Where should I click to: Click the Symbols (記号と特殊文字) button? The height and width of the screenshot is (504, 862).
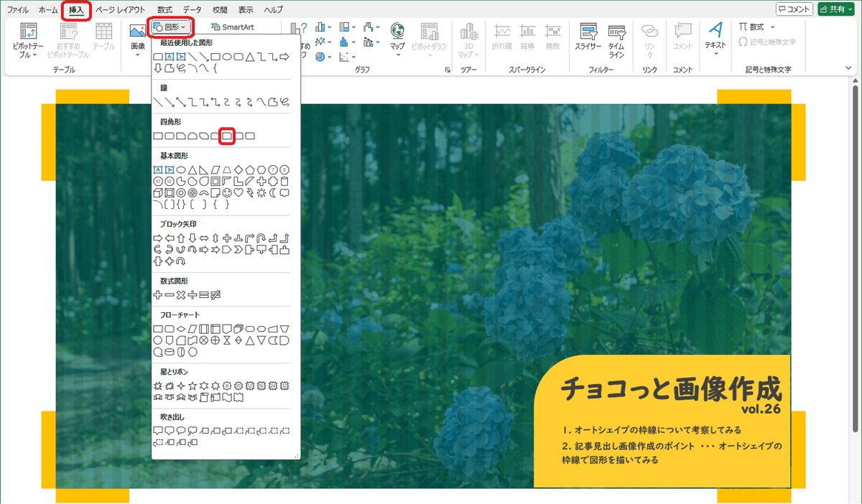(767, 42)
